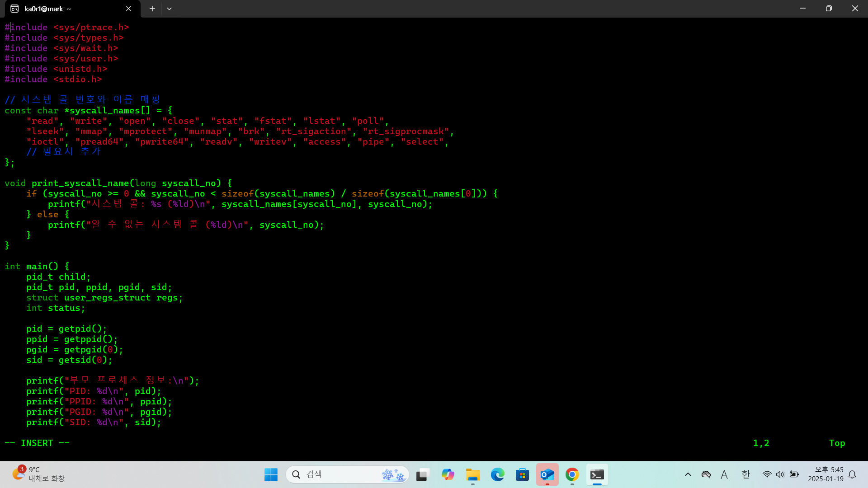Open the notification bell center
The height and width of the screenshot is (488, 868).
(x=852, y=474)
